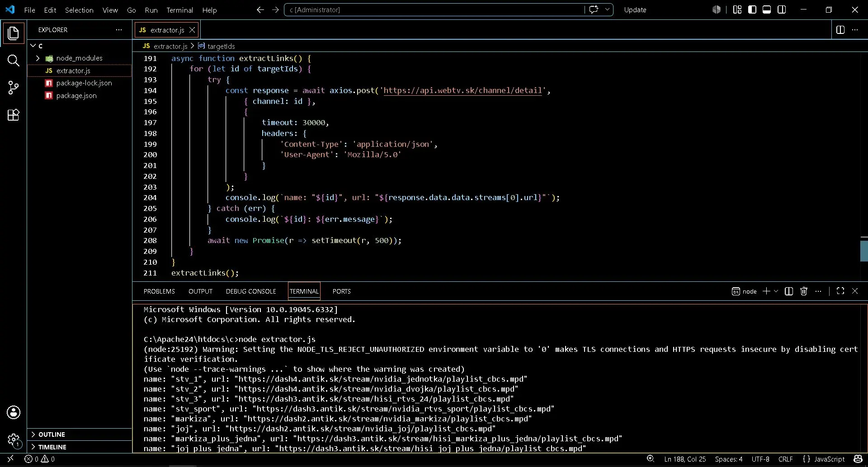Open package-lock.json in Explorer

(80, 83)
